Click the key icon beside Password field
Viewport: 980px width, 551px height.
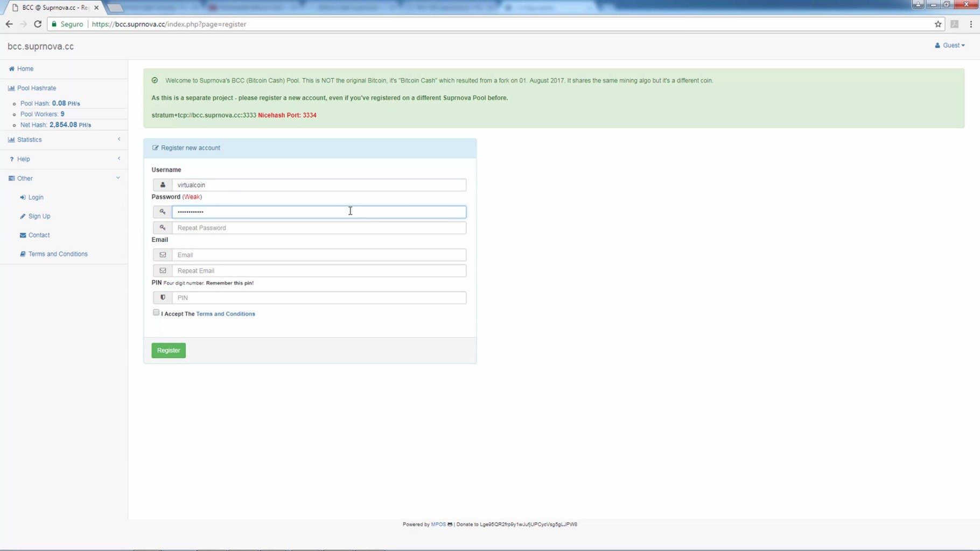pos(163,212)
